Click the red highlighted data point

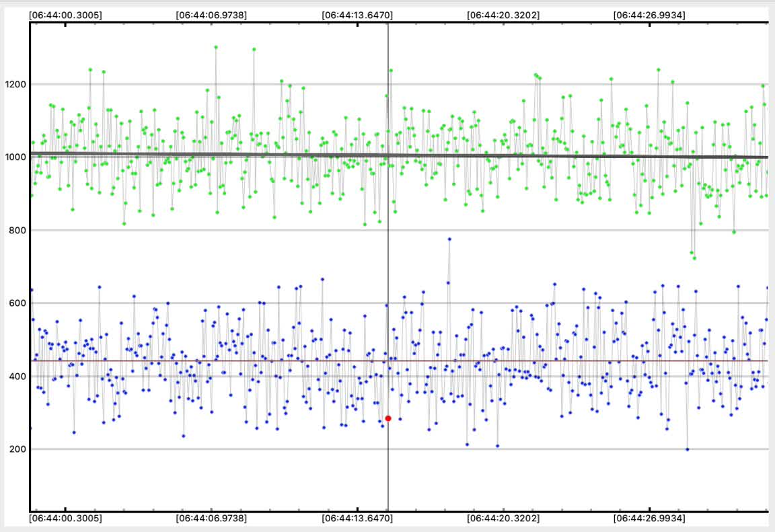point(388,418)
